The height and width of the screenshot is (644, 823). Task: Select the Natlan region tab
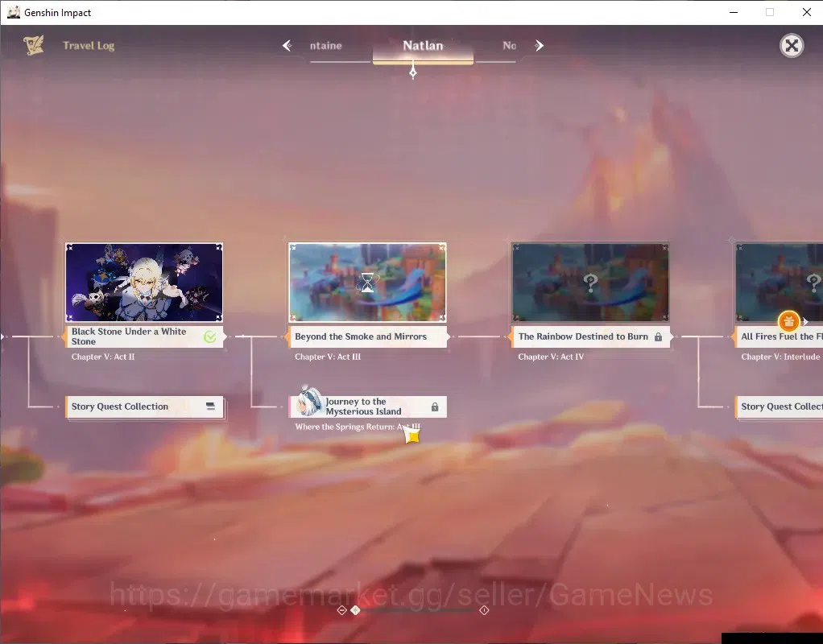point(423,46)
